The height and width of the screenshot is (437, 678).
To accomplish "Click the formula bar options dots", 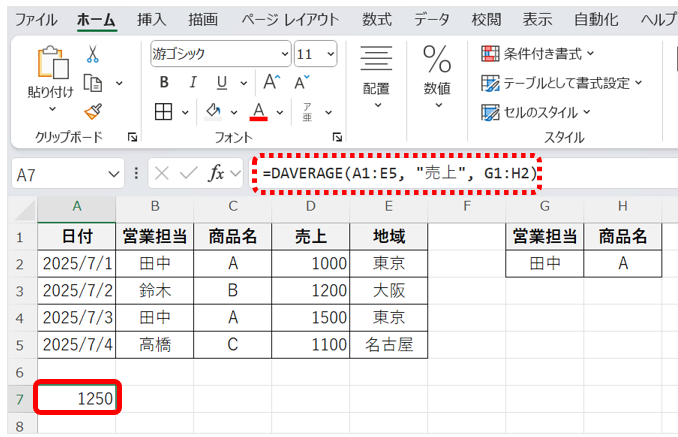I will coord(136,174).
